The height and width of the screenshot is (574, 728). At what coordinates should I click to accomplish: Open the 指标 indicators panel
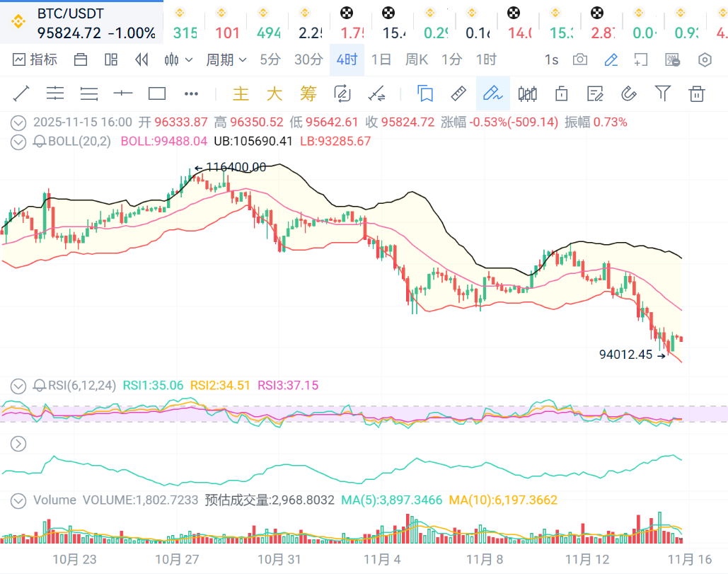click(35, 60)
